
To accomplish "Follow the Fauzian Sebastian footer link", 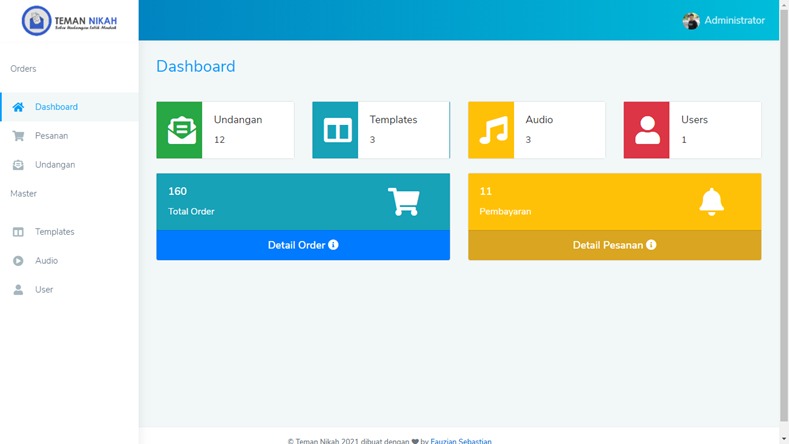I will click(x=461, y=440).
